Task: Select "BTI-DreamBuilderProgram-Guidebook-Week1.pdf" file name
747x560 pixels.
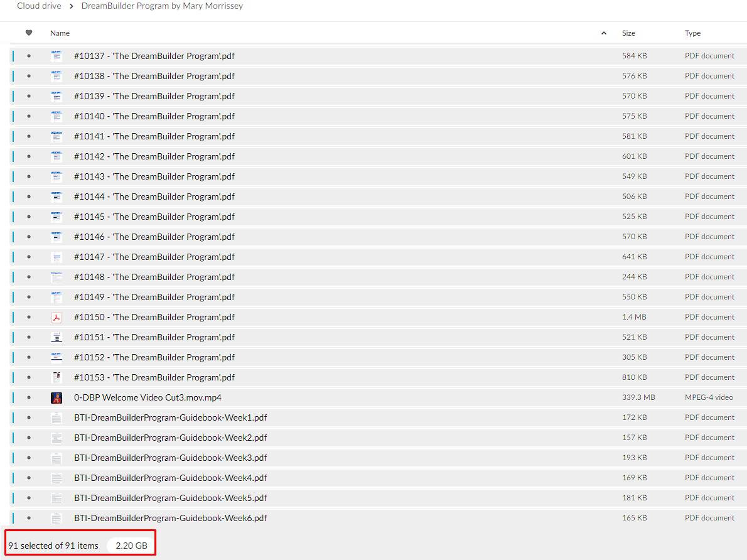Action: (x=171, y=417)
